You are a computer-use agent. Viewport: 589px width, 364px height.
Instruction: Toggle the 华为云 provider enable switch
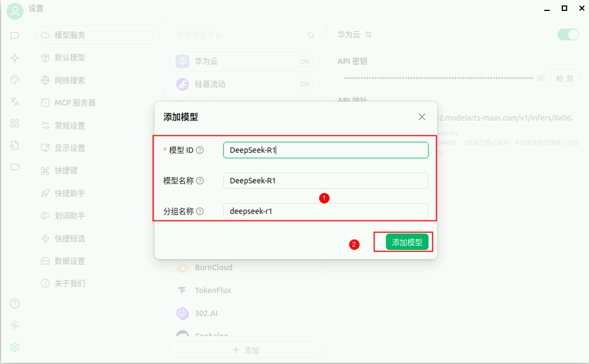[x=568, y=34]
